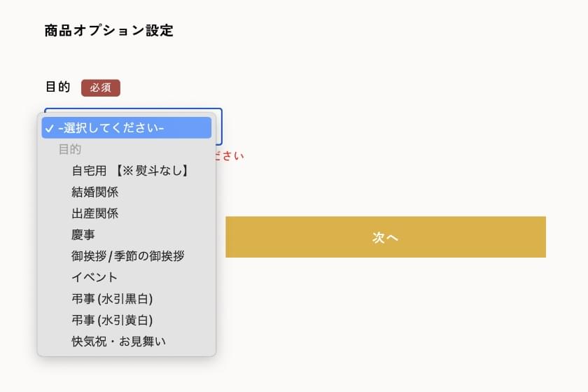588x392 pixels.
Task: Click the empty padding below 快気祝・お見舞い
Action: tap(126, 353)
